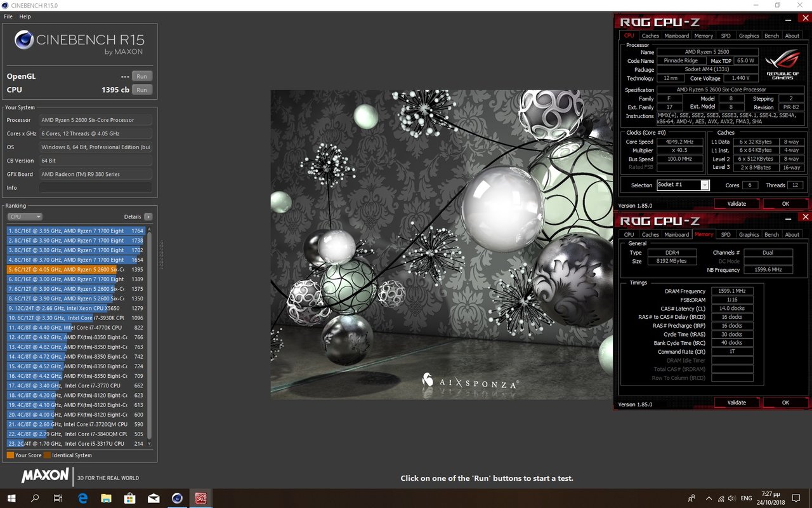Switch to CPU tab in lower CPU-Z window
The image size is (812, 508).
[x=629, y=235]
